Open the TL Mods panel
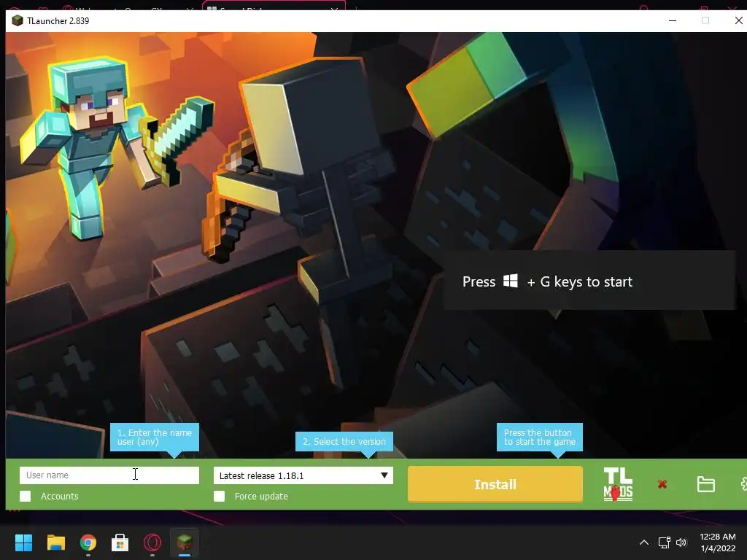The width and height of the screenshot is (747, 560). pyautogui.click(x=618, y=484)
